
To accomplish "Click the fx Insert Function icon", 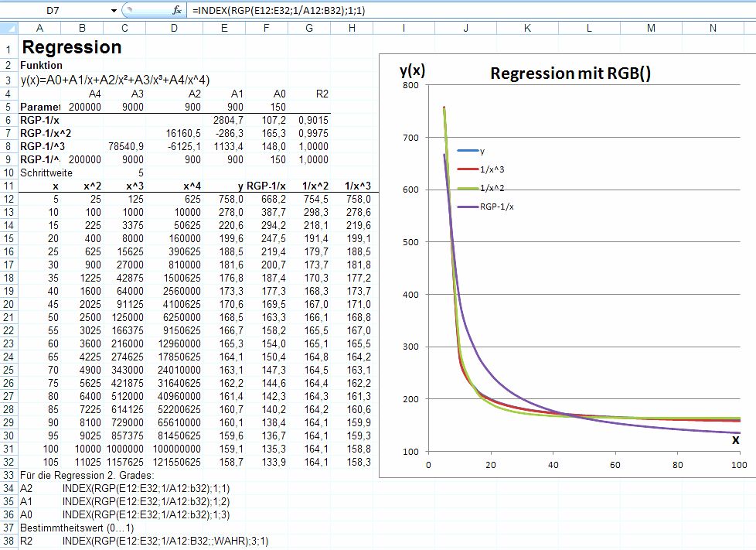I will pyautogui.click(x=177, y=10).
